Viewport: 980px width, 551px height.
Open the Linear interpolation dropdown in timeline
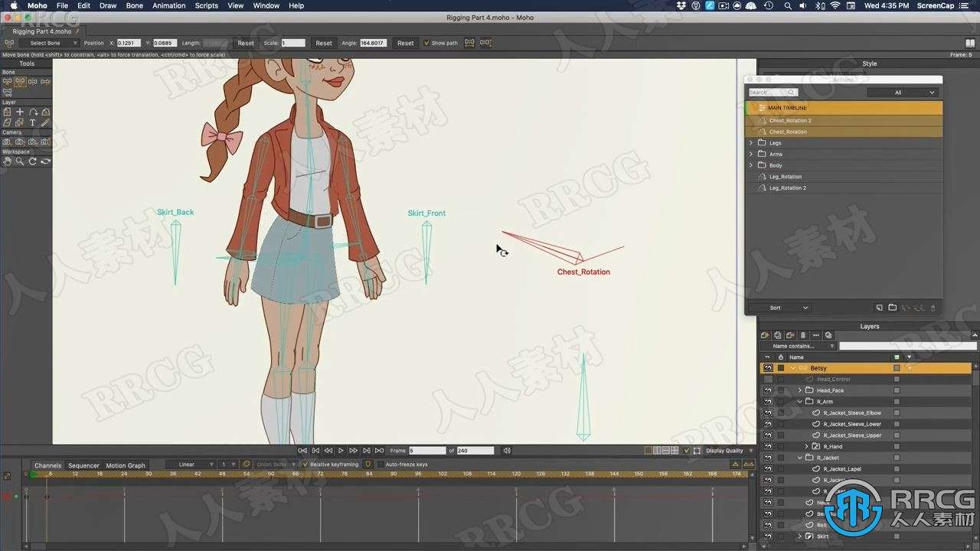coord(189,465)
